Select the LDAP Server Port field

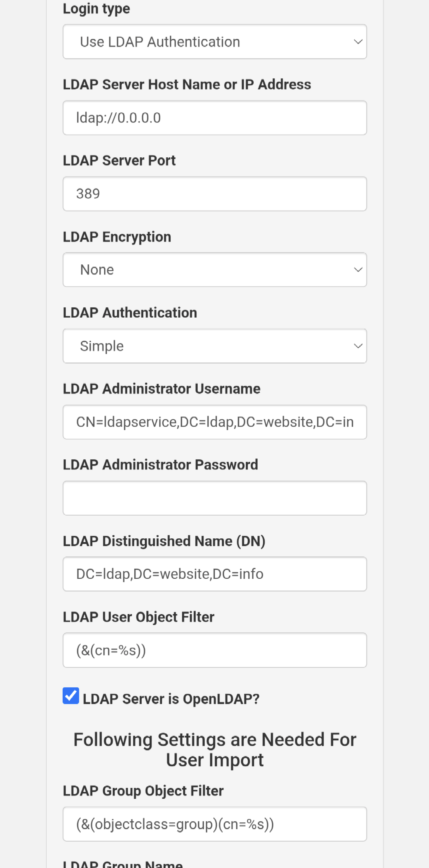[x=214, y=194]
